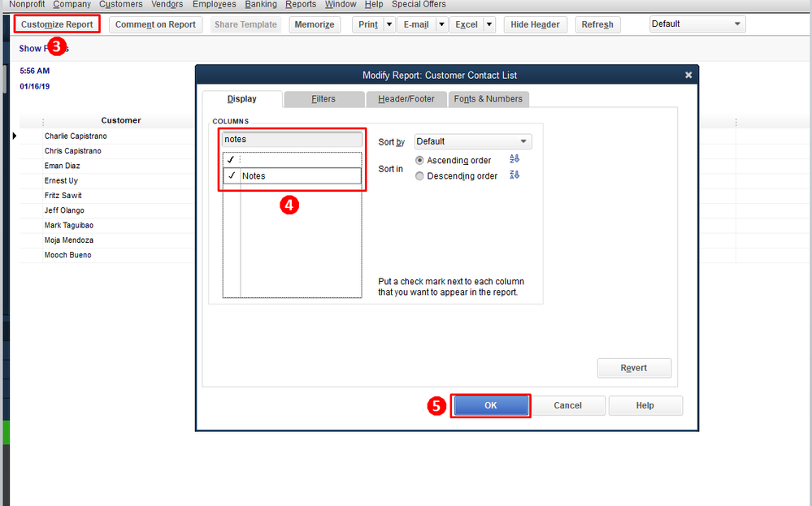812x506 pixels.
Task: Select Descending order radio button
Action: [x=419, y=176]
